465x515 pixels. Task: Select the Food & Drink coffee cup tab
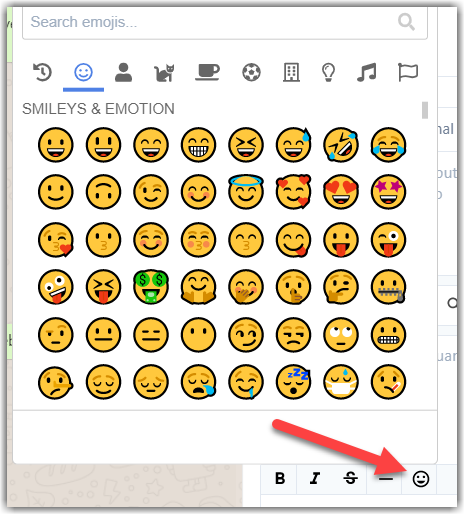(207, 72)
